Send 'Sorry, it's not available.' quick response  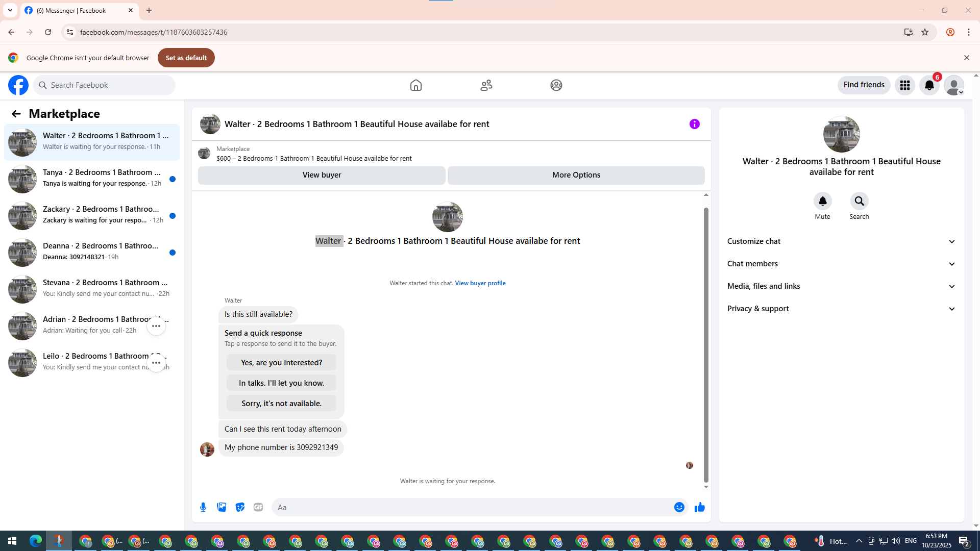[281, 404]
